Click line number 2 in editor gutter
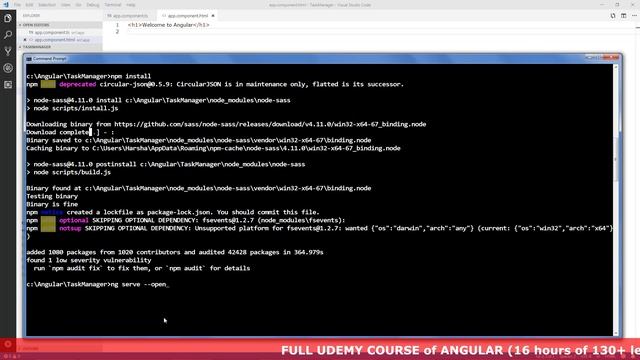The width and height of the screenshot is (640, 360). [117, 32]
